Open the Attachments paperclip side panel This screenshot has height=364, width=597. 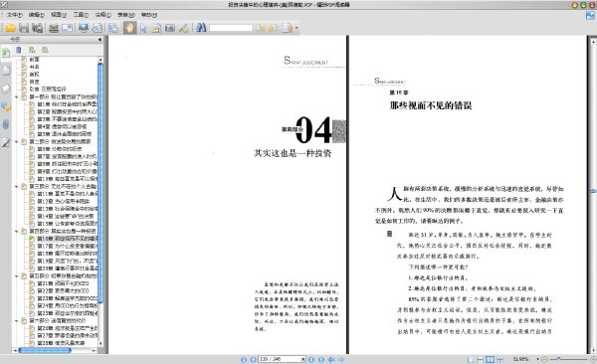[x=6, y=124]
